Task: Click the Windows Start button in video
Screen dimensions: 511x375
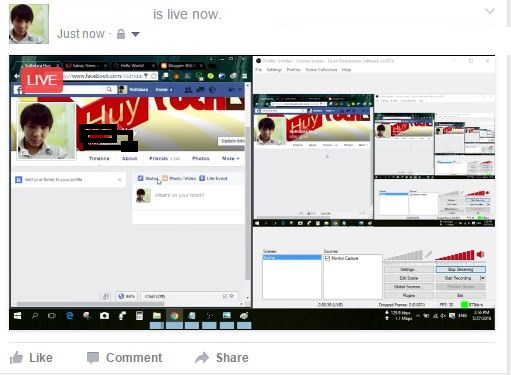Action: click(x=17, y=316)
